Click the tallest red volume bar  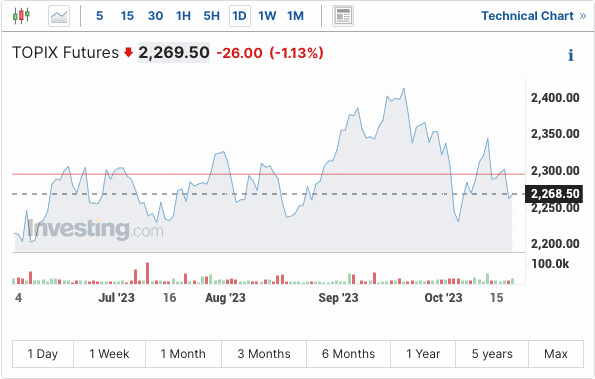click(148, 273)
